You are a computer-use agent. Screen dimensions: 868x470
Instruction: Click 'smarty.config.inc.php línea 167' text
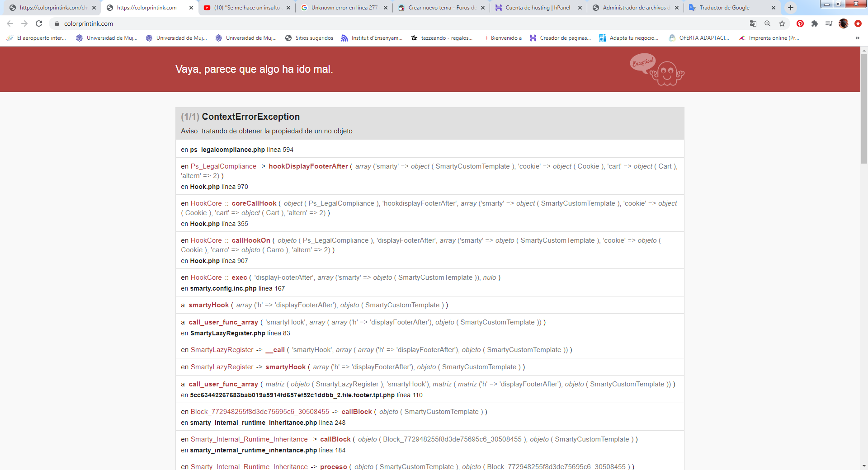point(237,288)
